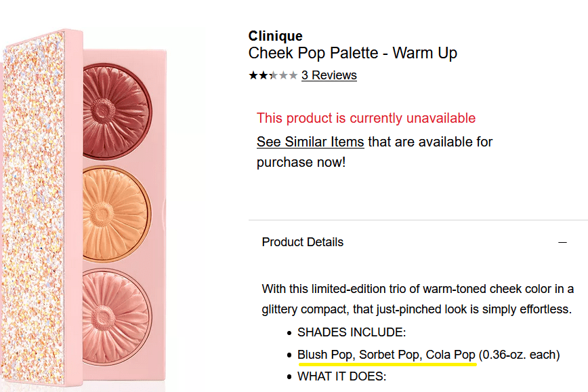Select the Clinique brand name
This screenshot has width=588, height=392.
[x=275, y=36]
